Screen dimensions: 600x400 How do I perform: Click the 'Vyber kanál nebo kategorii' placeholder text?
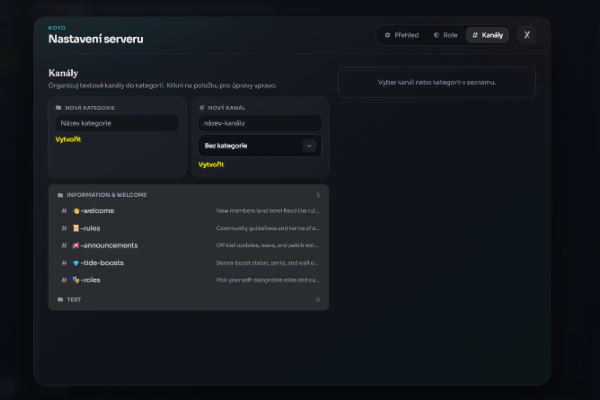[x=437, y=83]
